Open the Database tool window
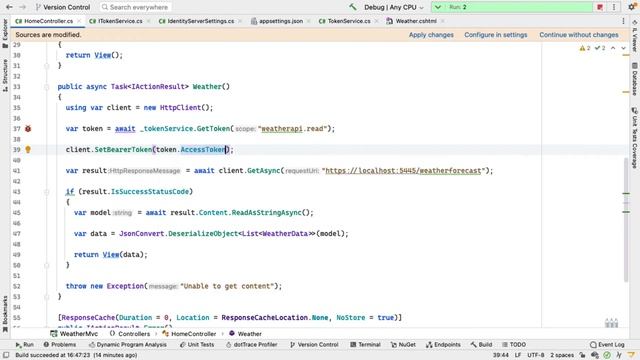Viewport: 640px width, 360px height. click(x=635, y=79)
